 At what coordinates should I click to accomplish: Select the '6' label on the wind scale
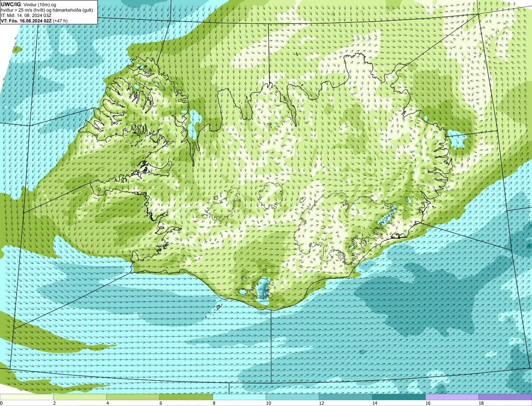(161, 403)
